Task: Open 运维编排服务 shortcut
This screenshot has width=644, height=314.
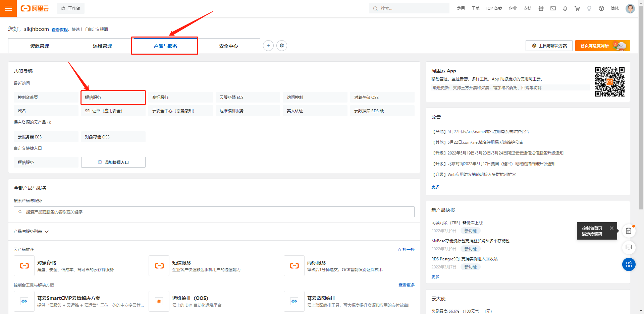Action: pyautogui.click(x=248, y=111)
